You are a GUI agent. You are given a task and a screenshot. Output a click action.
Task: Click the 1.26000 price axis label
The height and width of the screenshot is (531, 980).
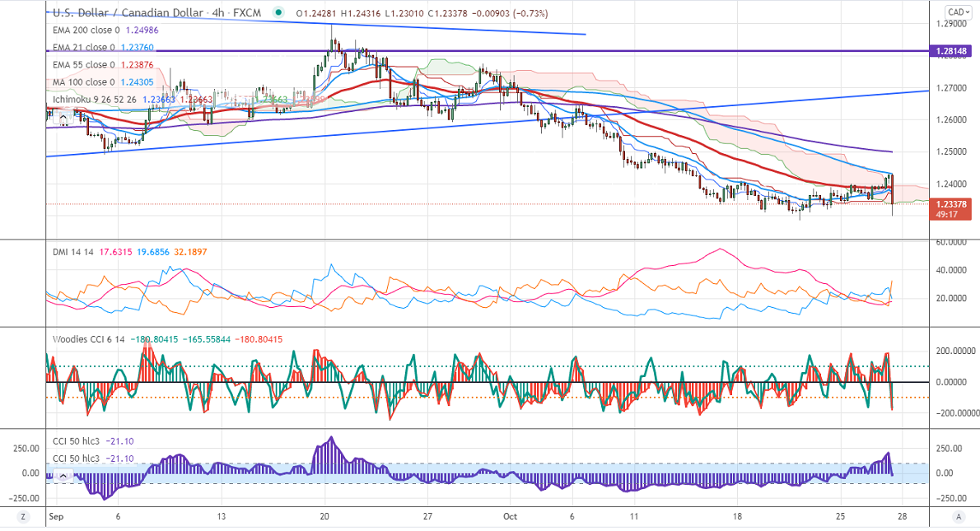(x=950, y=120)
